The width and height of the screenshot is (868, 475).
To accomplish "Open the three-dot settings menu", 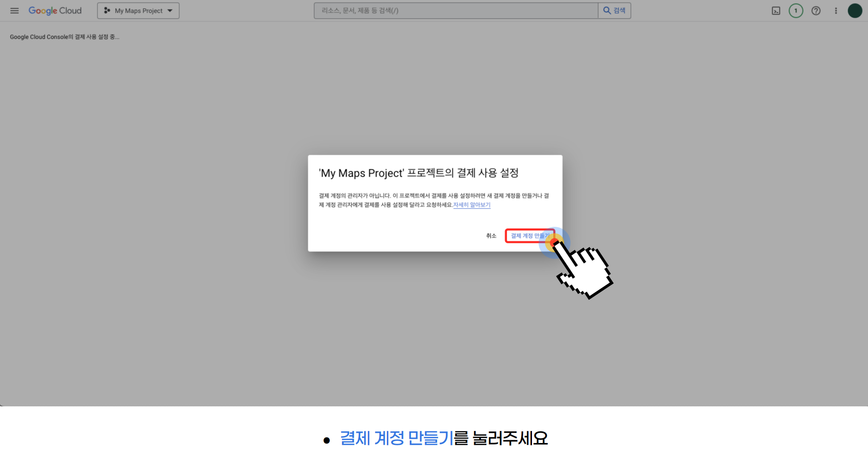I will coord(836,11).
